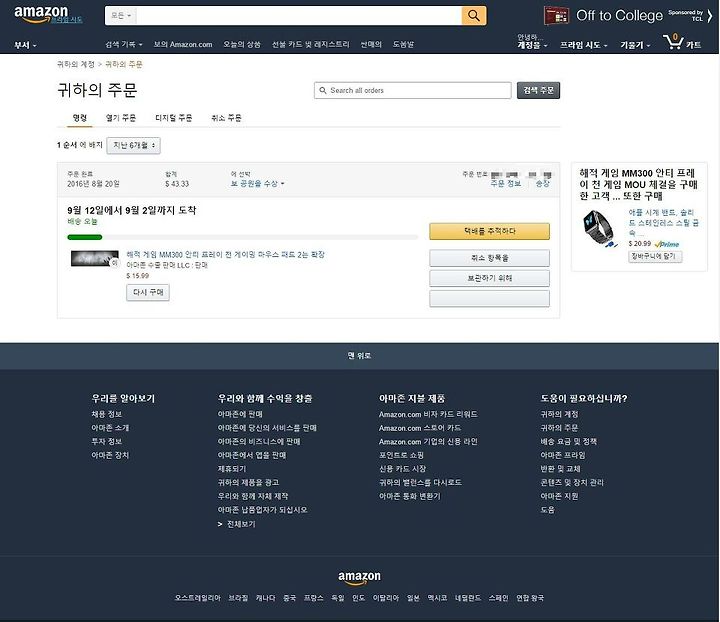The width and height of the screenshot is (720, 622).
Task: Open 선물 카드 및 레지스트리 nav item
Action: point(310,45)
